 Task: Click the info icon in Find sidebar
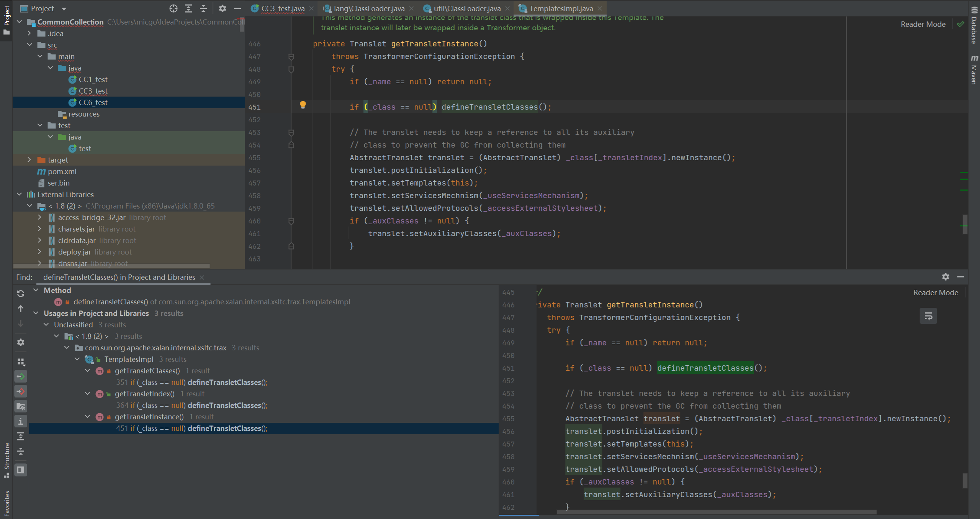(x=21, y=421)
